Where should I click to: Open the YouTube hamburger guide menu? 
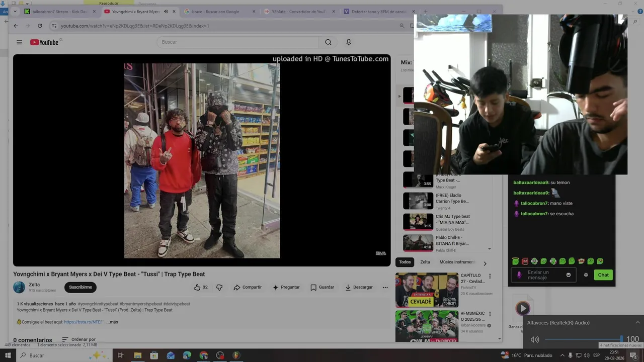click(19, 42)
